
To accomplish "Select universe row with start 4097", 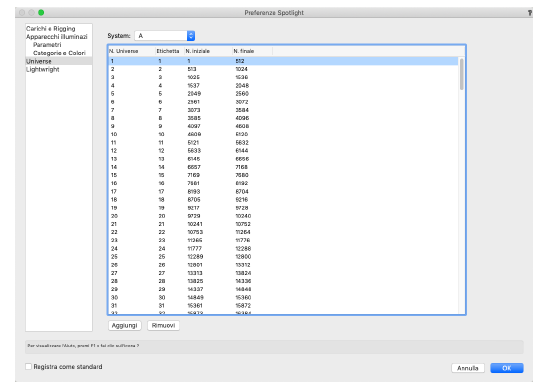I will click(x=283, y=126).
